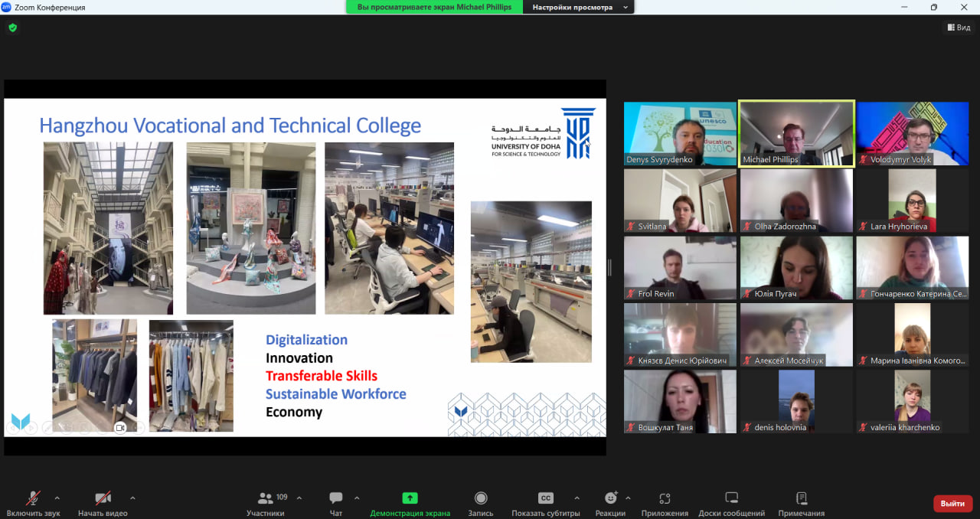980x519 pixels.
Task: Open the Participants panel icon
Action: (x=266, y=498)
